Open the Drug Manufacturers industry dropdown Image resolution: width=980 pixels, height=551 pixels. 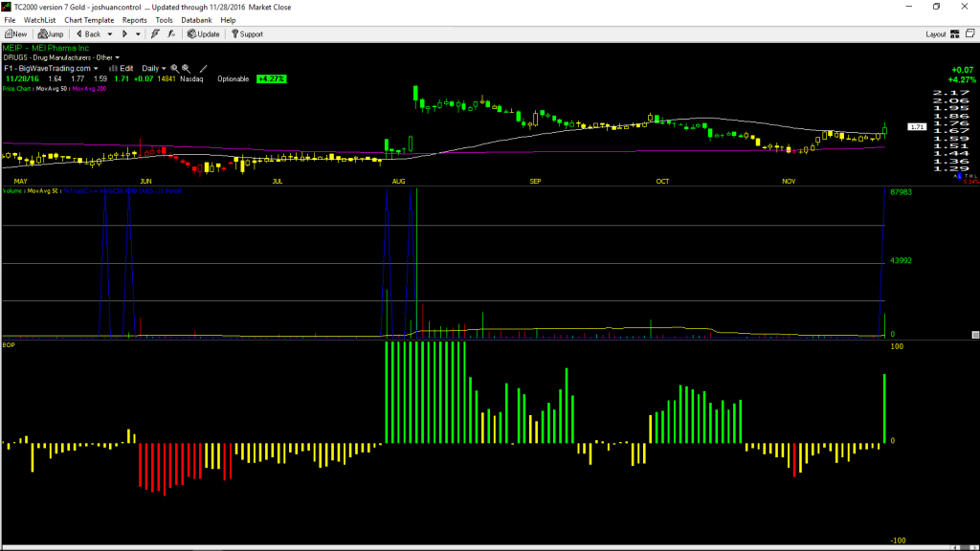coord(61,57)
